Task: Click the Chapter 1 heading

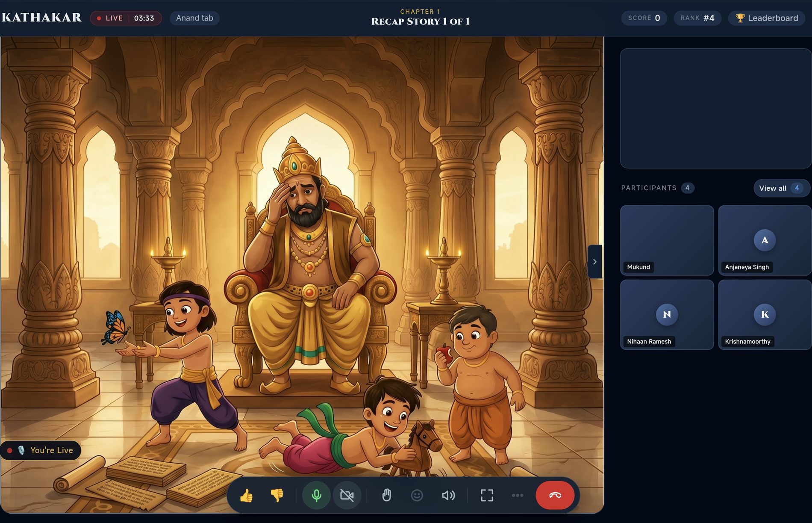Action: pyautogui.click(x=420, y=12)
